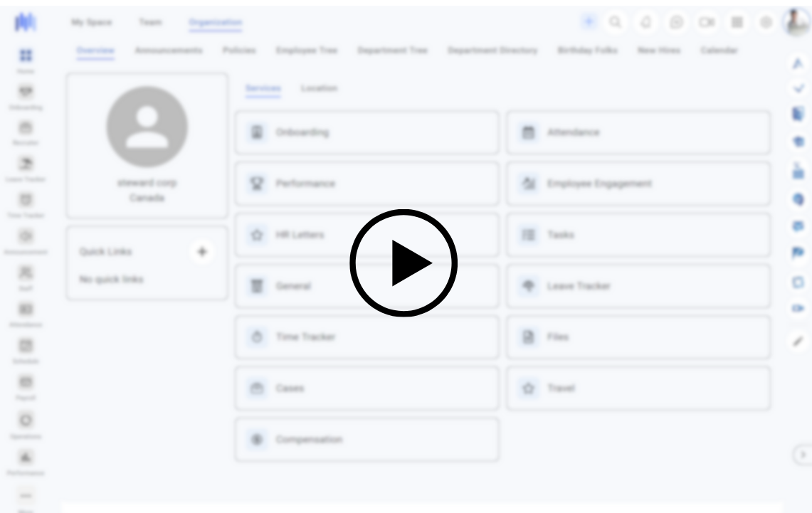Switch to the My Space tab

tap(91, 23)
